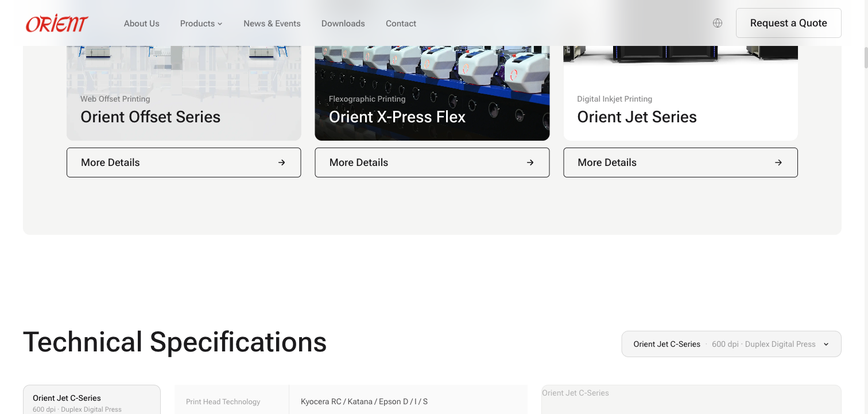Click the arrow on Orient Offset Series card

281,162
